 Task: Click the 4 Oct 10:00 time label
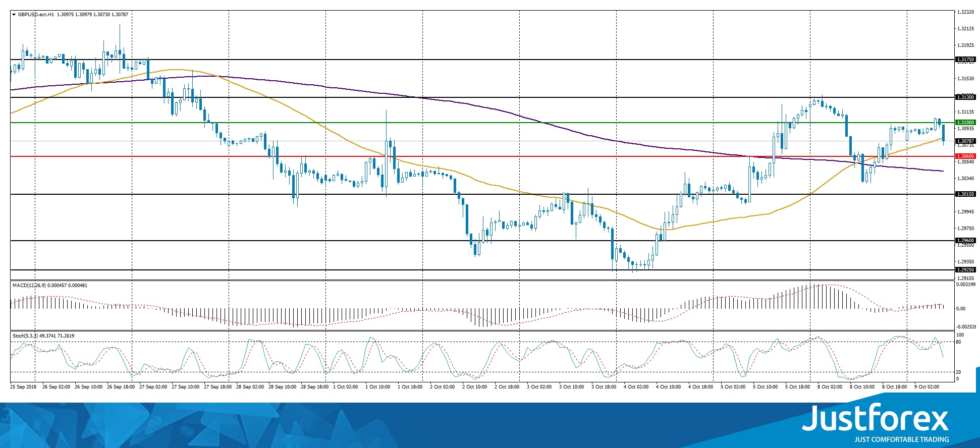click(669, 387)
